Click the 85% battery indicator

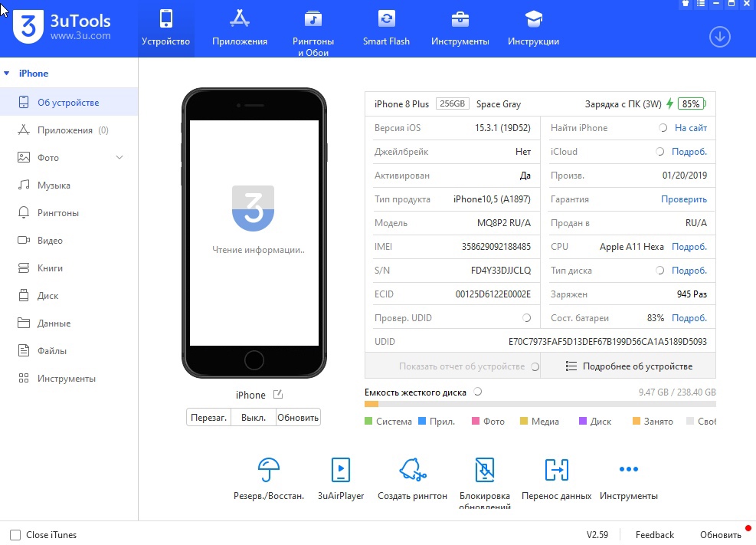[x=692, y=103]
